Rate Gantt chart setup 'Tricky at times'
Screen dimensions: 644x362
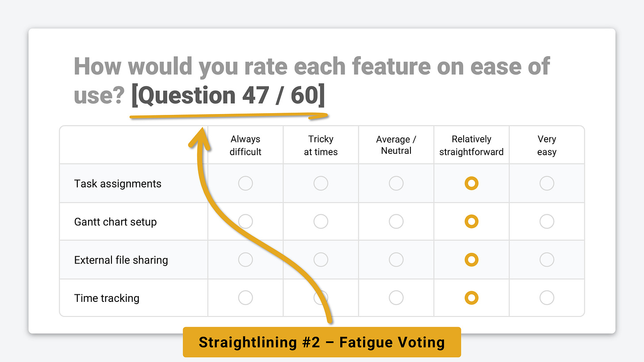pyautogui.click(x=321, y=221)
